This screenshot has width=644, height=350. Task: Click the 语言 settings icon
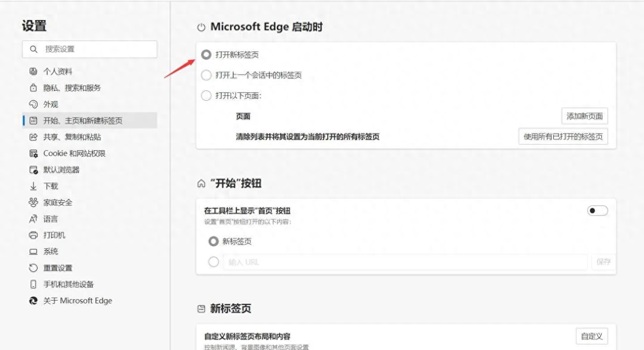33,218
